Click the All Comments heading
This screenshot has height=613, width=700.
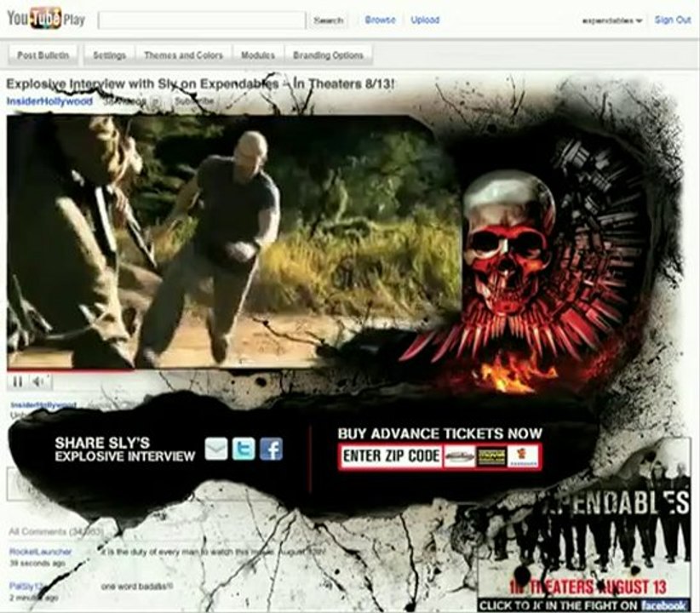(56, 531)
